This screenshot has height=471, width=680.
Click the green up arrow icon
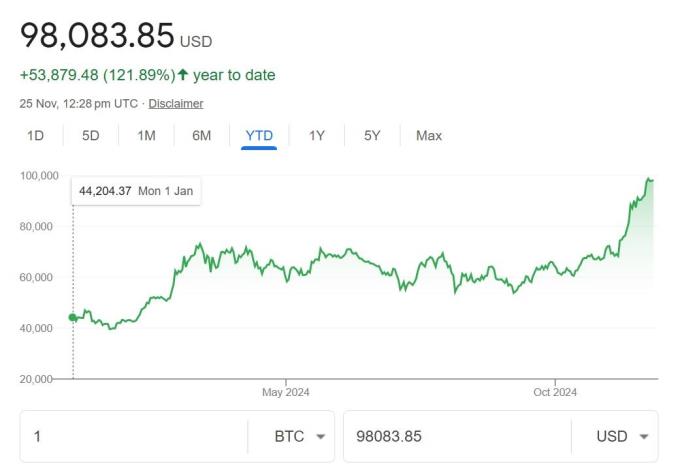tap(183, 75)
